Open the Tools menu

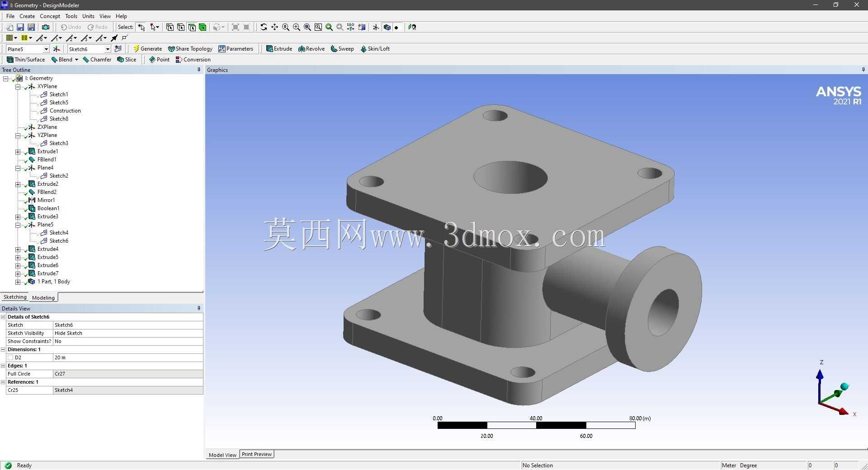(x=71, y=16)
